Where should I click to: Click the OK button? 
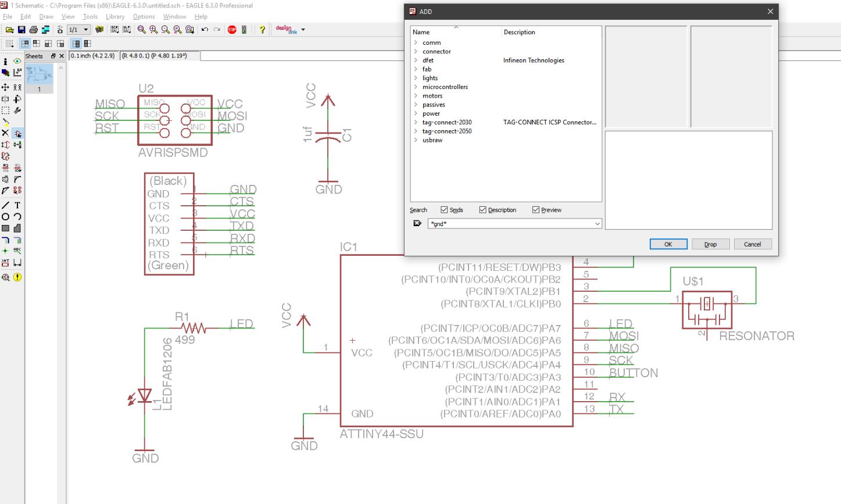[668, 244]
